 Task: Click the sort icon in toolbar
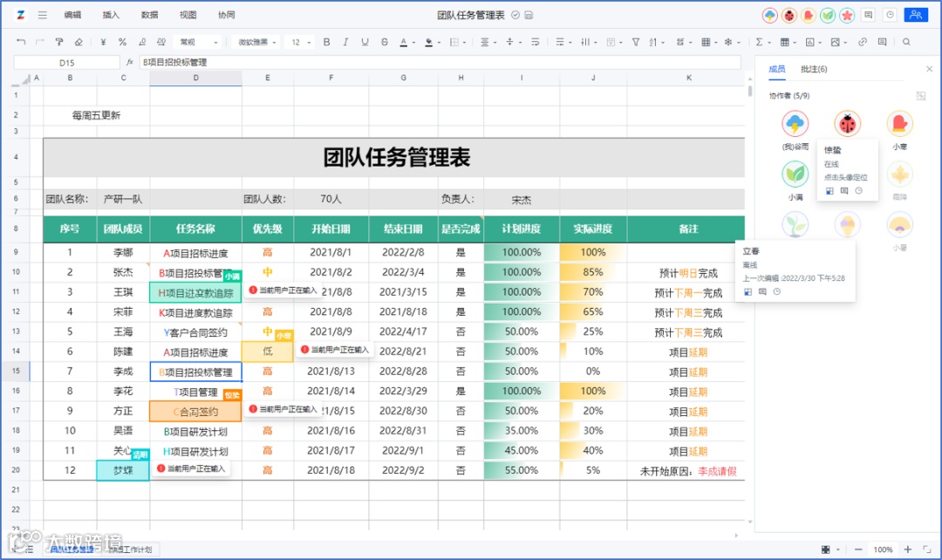655,42
